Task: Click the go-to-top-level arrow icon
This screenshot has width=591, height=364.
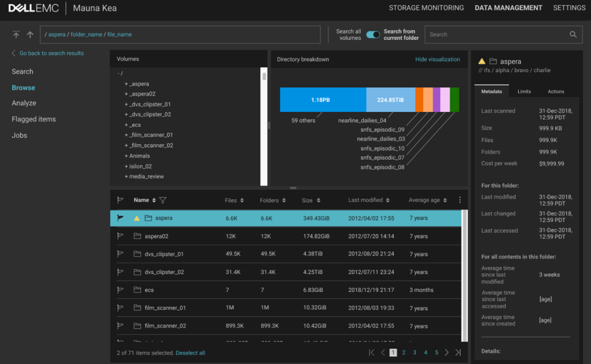Action: click(x=16, y=34)
